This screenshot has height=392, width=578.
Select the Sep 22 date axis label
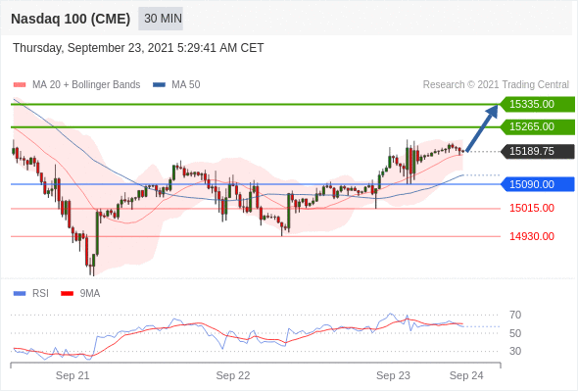tap(233, 375)
